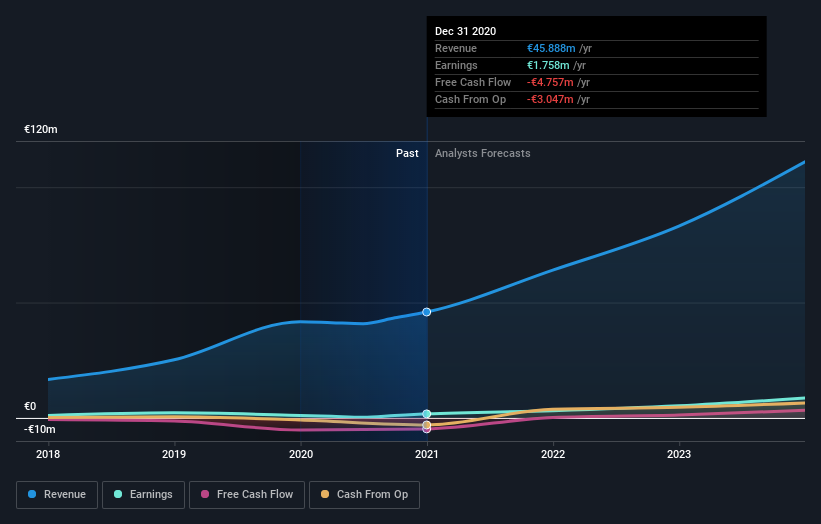Toggle the Free Cash Flow legend button

click(x=247, y=495)
